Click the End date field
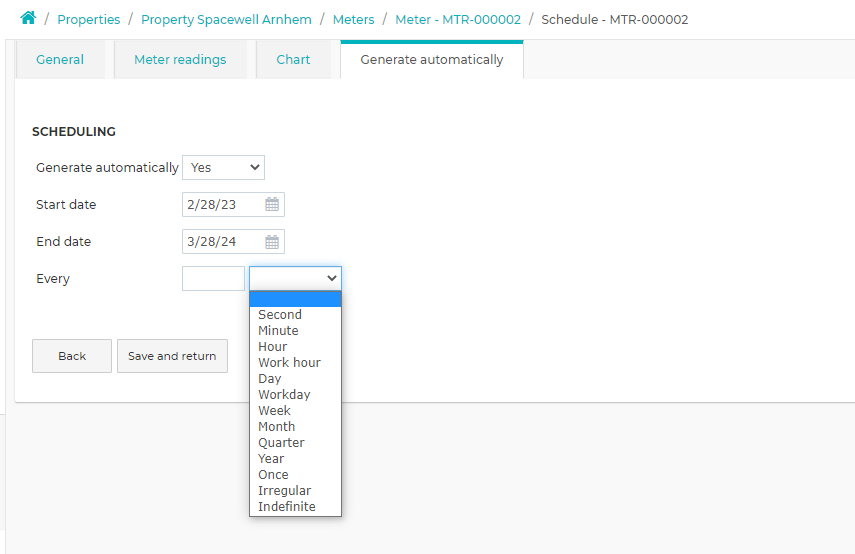This screenshot has width=855, height=554. 233,242
